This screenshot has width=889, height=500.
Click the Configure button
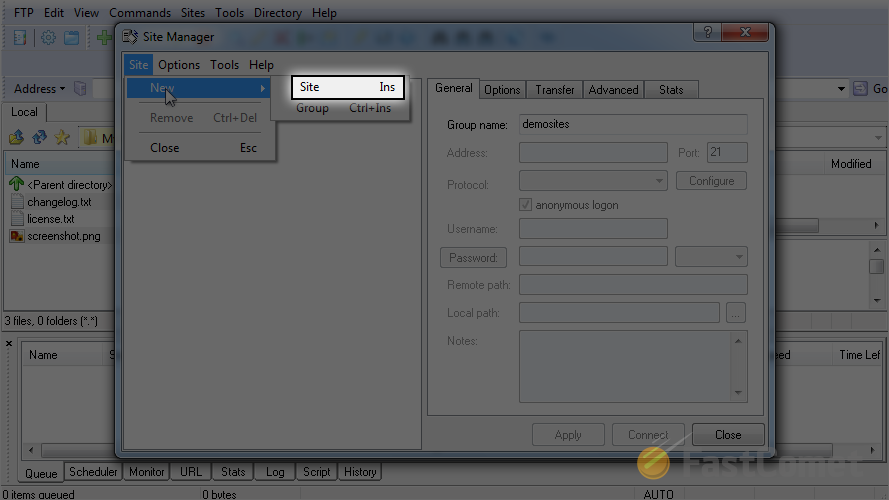point(711,181)
